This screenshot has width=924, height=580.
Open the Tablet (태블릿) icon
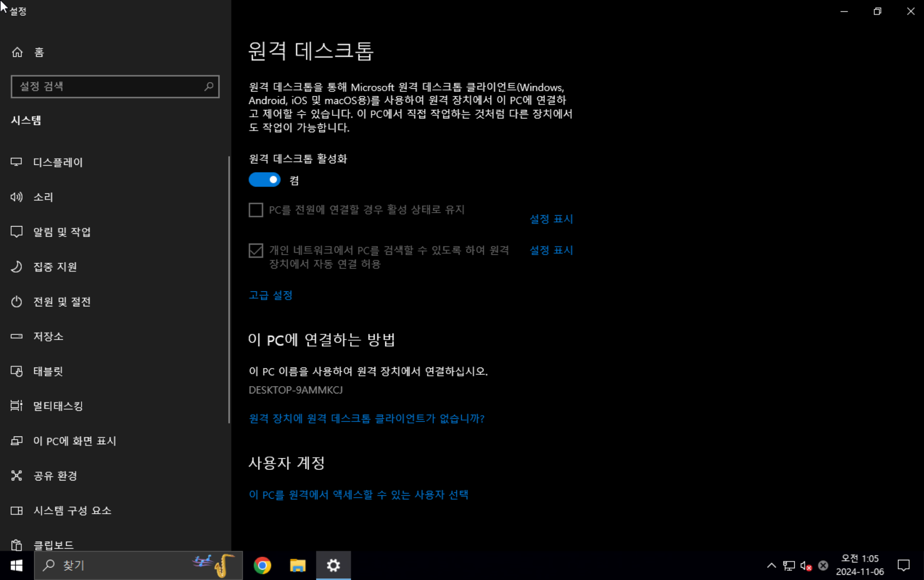[x=17, y=371]
